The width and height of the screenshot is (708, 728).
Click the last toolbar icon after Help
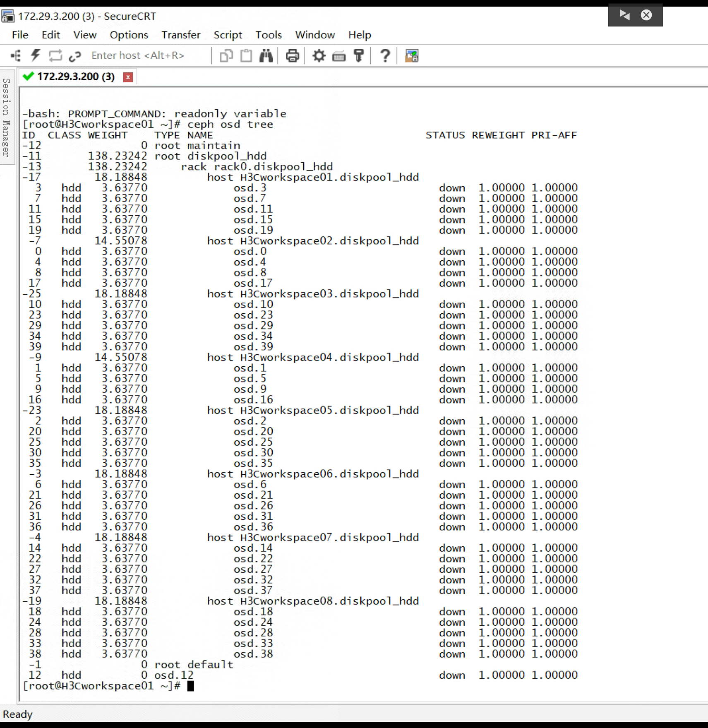tap(412, 55)
